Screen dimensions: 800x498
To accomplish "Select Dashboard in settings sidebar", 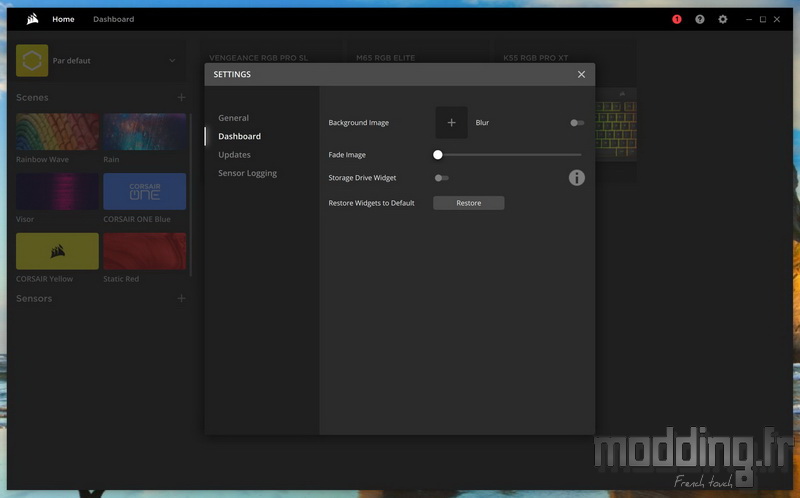I will click(239, 136).
